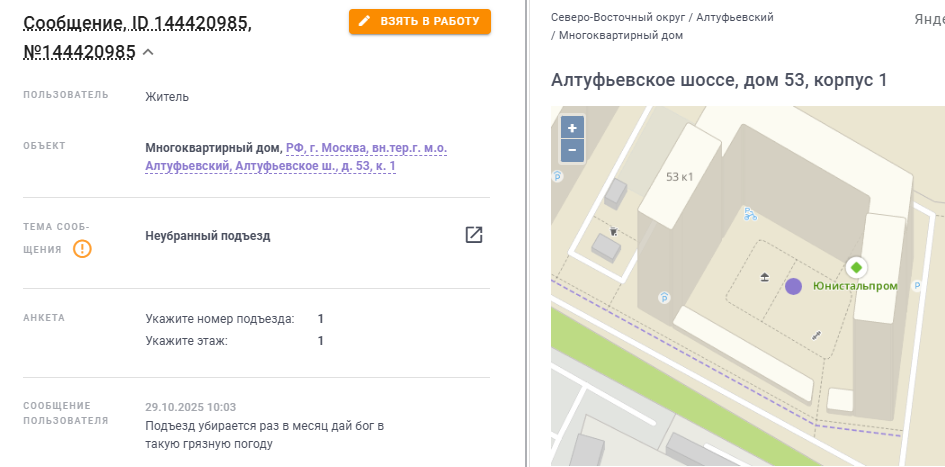Click the playground icon in courtyard
The height and width of the screenshot is (467, 945).
[x=765, y=277]
